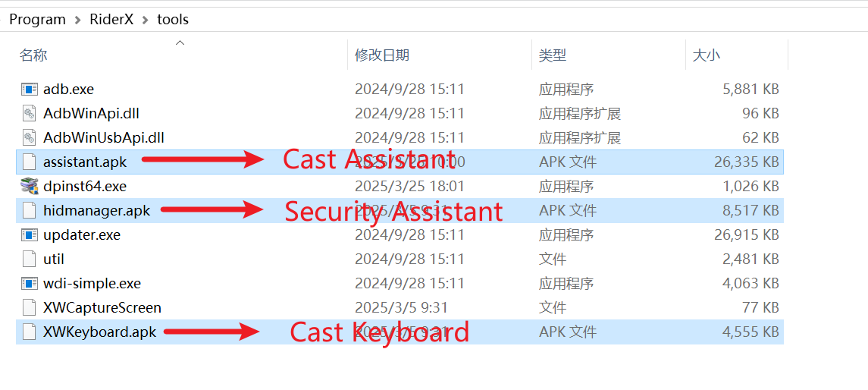Click the updater.exe application icon
868x390 pixels.
[x=30, y=235]
